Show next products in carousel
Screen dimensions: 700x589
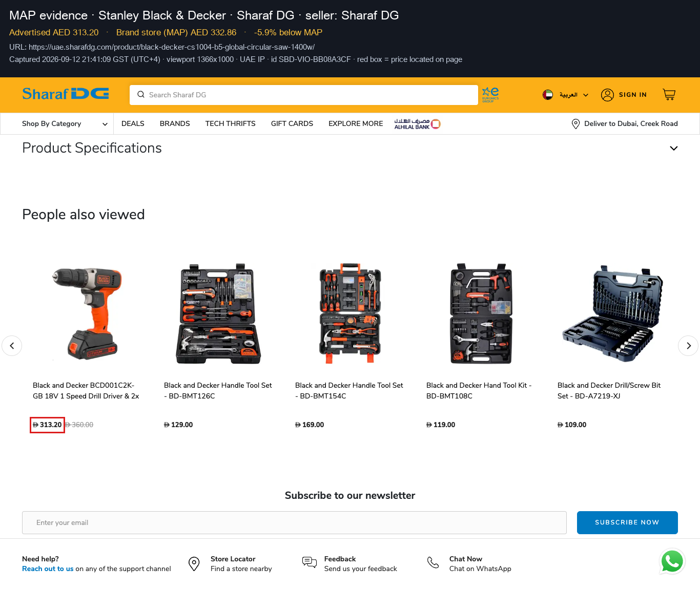point(688,346)
